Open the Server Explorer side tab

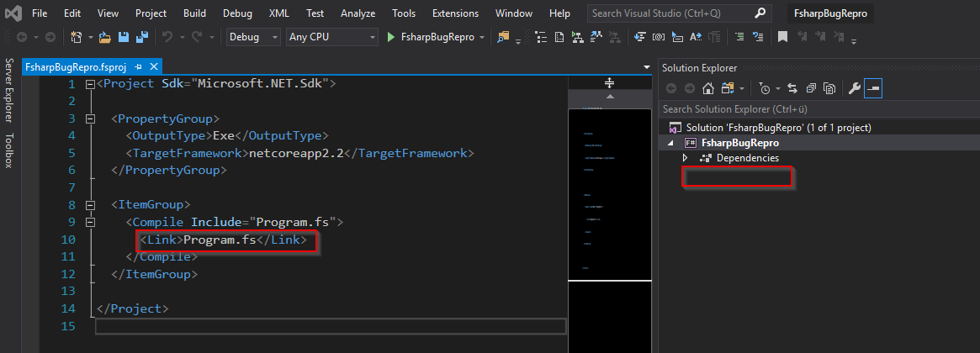coord(9,90)
